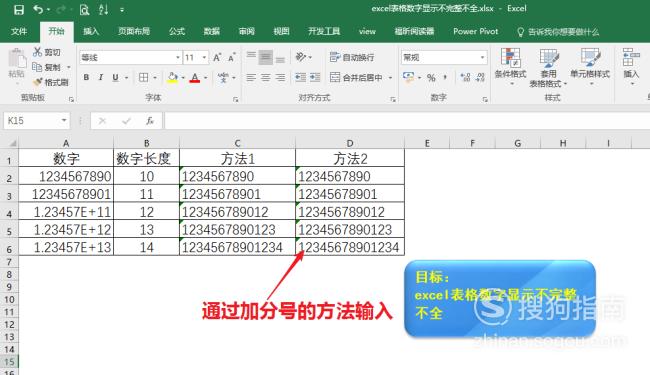
Task: Increase decimal places
Action: [x=466, y=77]
